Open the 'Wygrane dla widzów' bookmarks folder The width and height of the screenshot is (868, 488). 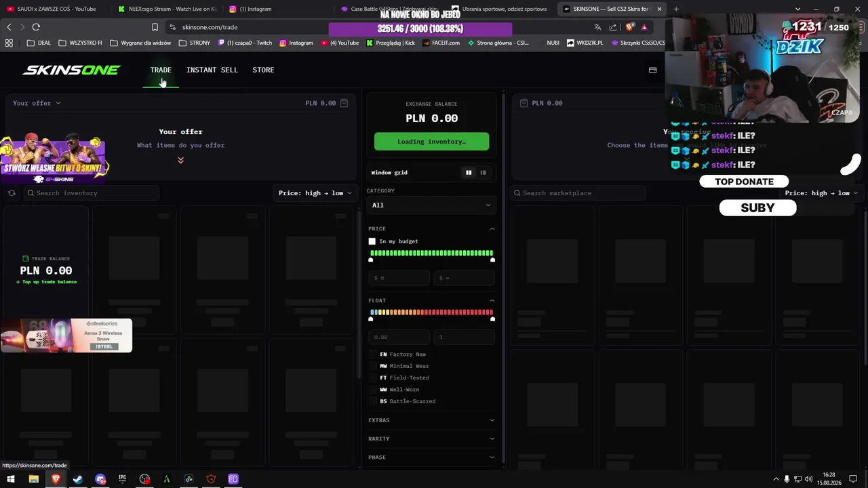tap(140, 43)
